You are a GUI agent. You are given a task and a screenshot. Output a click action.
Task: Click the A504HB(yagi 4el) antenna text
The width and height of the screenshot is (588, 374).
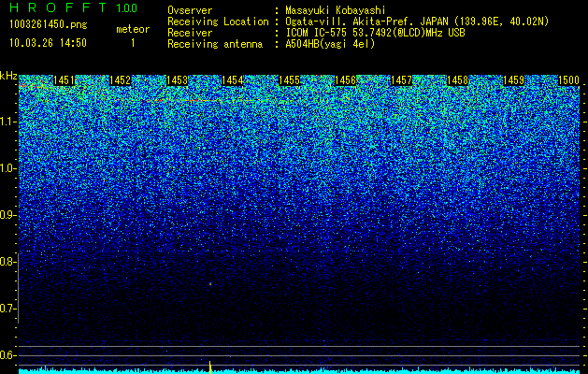point(330,44)
